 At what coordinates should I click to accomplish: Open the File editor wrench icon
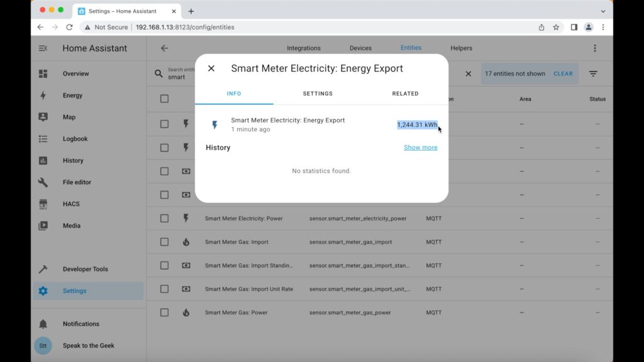pos(43,182)
